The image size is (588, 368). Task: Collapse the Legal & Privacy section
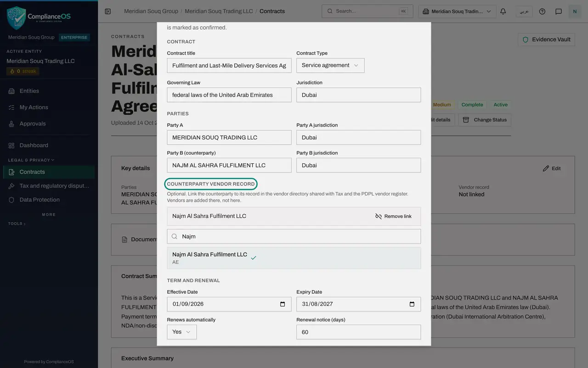31,160
